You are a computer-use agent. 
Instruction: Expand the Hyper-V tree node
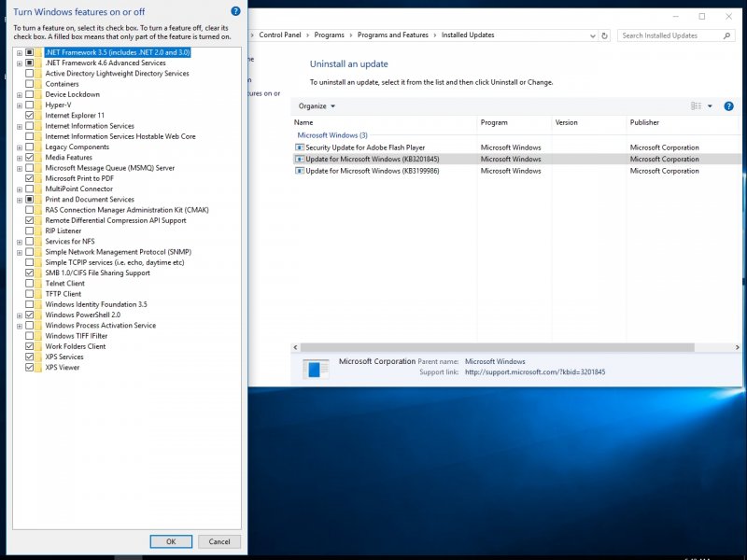[x=20, y=105]
